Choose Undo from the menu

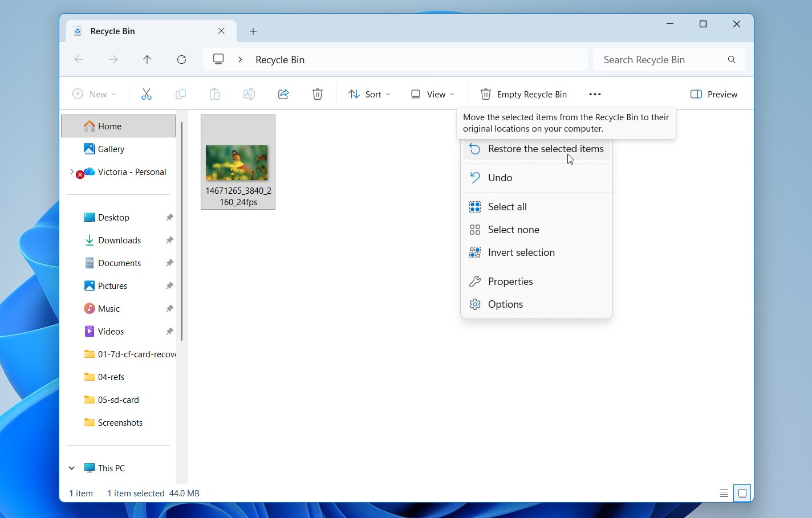(x=537, y=178)
